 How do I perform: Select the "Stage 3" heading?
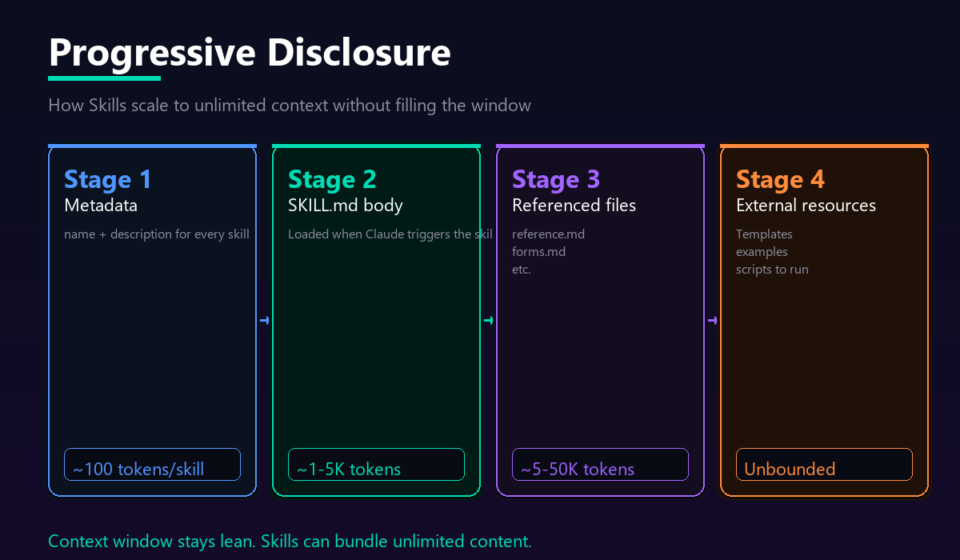click(556, 179)
